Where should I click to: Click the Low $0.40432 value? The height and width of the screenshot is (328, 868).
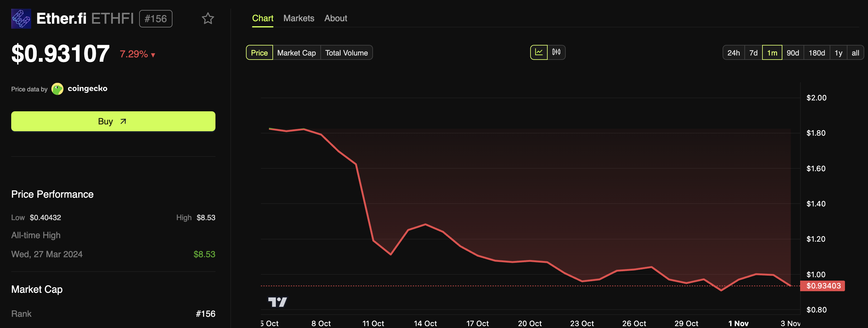click(x=45, y=218)
